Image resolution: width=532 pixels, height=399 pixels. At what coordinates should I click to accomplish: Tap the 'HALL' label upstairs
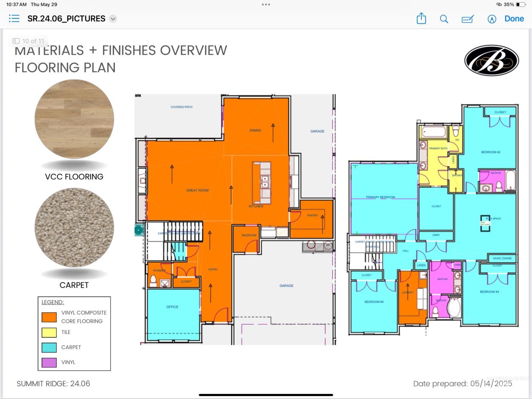(406, 251)
